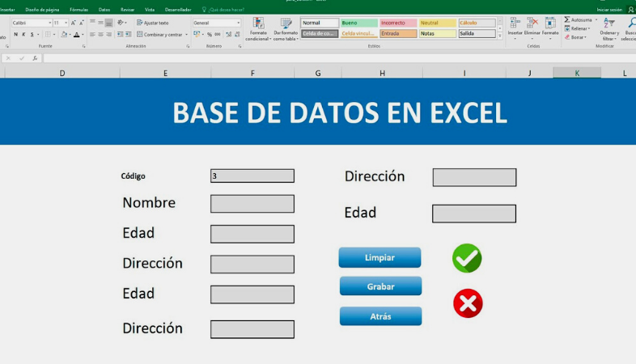The width and height of the screenshot is (636, 364).
Task: Toggle Ajustar texto wrap option
Action: [x=152, y=23]
